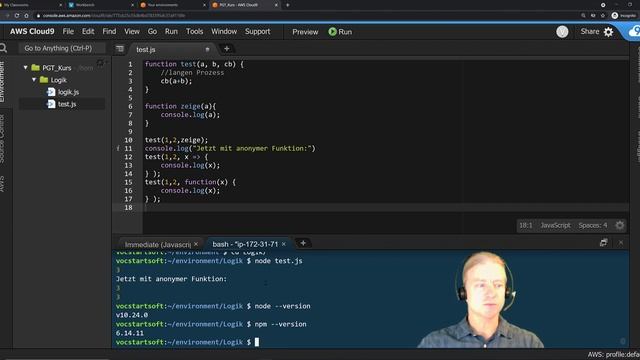Click the info marker beside line 11
The width and height of the screenshot is (640, 360).
118,149
